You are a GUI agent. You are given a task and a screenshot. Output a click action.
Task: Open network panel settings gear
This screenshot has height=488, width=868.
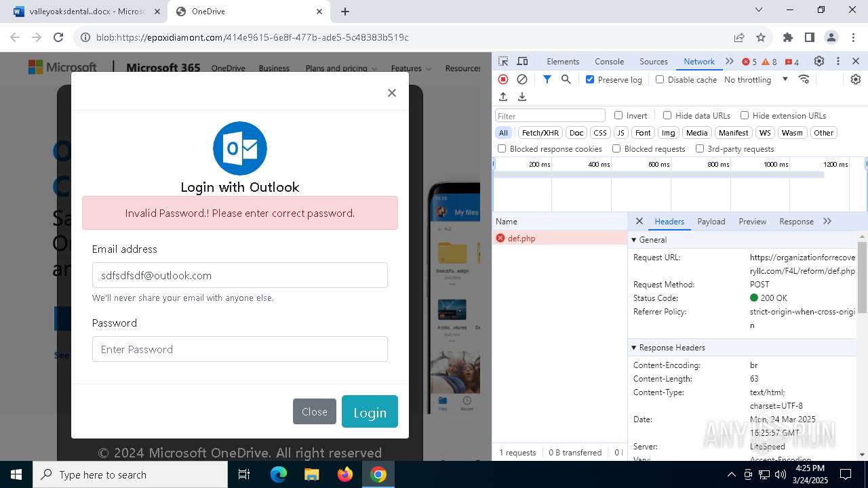[856, 79]
